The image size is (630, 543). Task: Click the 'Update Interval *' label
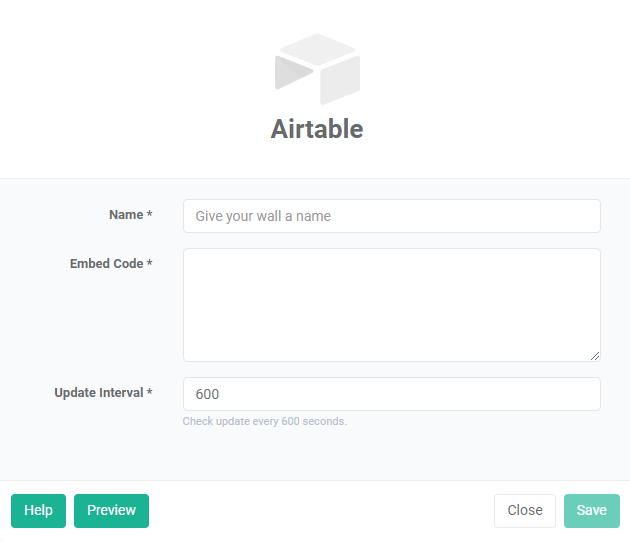point(103,392)
